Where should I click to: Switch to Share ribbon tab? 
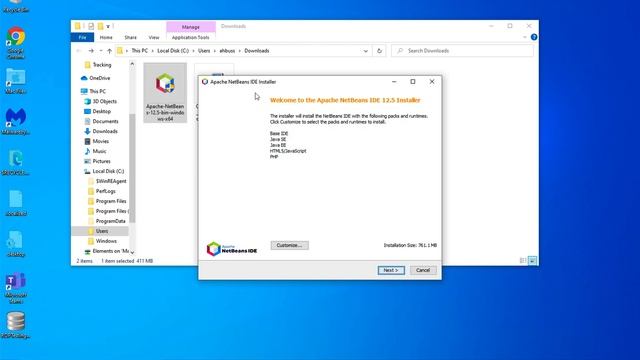131,38
